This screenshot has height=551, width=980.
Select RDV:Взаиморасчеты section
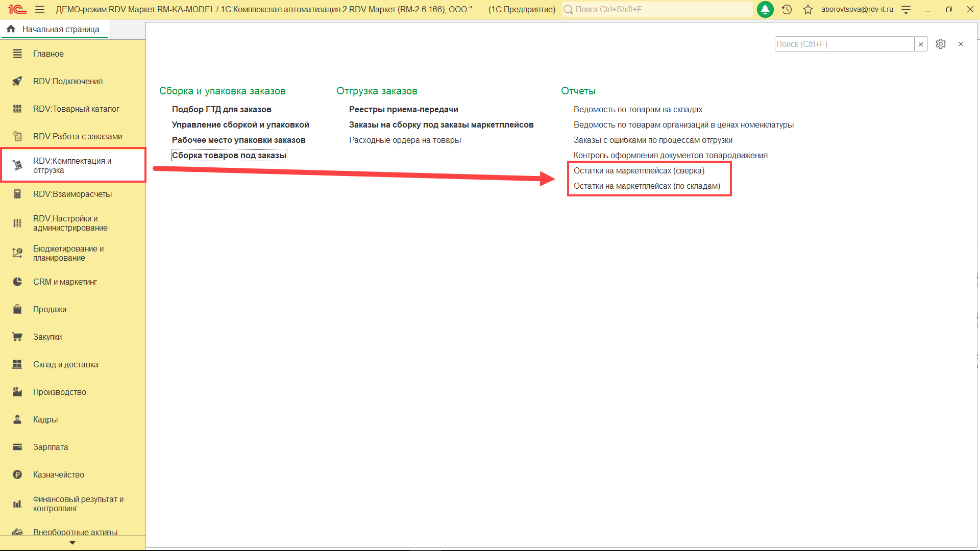click(x=72, y=194)
